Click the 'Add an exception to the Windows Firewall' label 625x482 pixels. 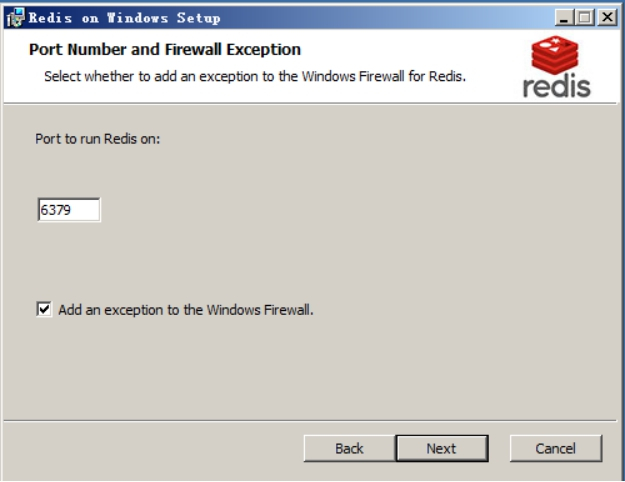[x=186, y=310]
